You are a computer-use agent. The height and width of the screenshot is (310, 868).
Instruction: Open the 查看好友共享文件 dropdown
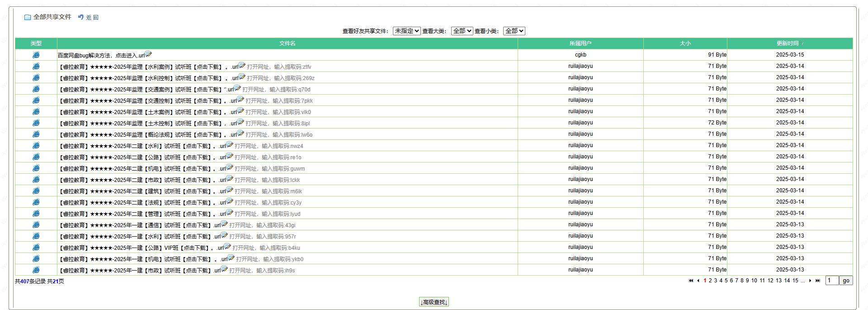point(406,31)
